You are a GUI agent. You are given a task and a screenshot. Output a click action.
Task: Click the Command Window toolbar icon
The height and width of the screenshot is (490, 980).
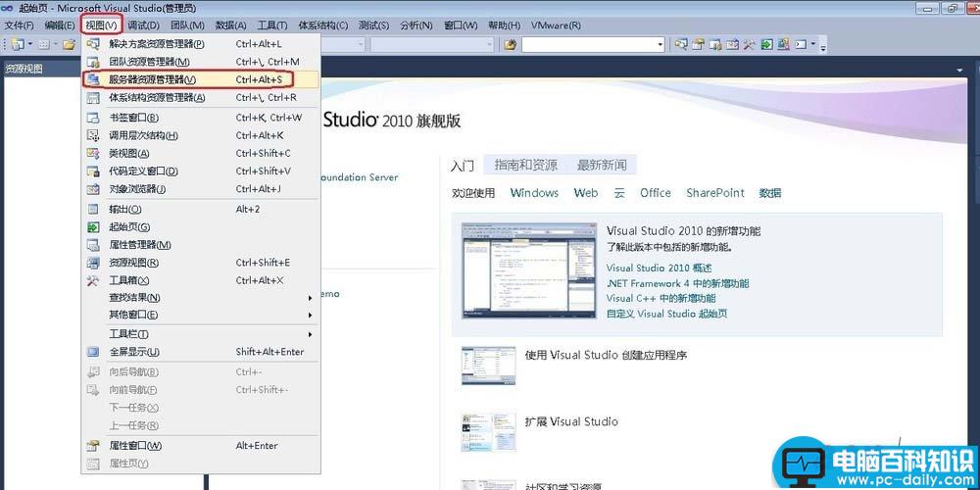pos(801,44)
